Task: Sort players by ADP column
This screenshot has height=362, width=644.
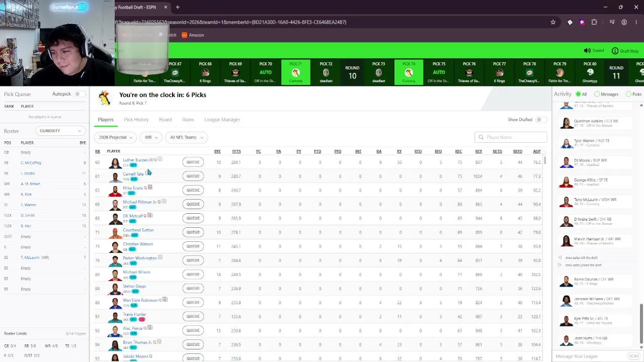Action: pos(537,151)
